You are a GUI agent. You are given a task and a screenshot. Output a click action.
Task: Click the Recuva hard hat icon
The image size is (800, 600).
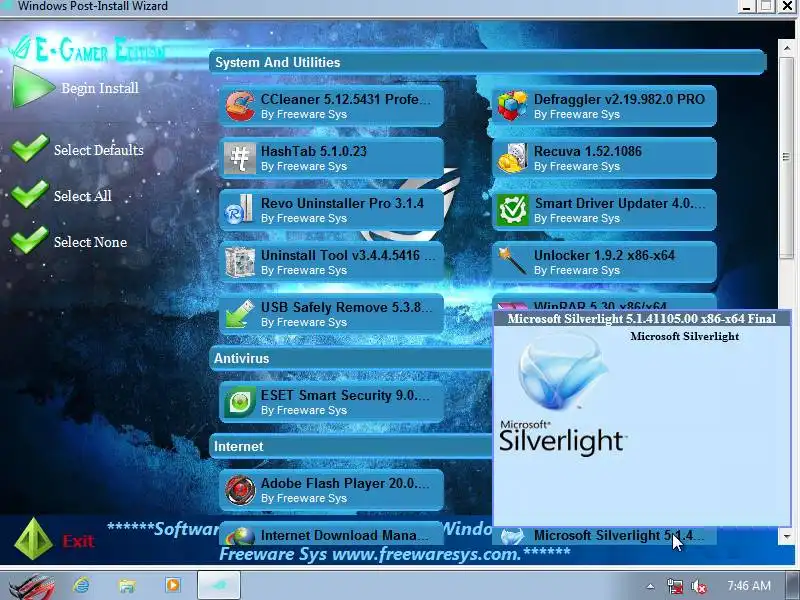click(512, 158)
